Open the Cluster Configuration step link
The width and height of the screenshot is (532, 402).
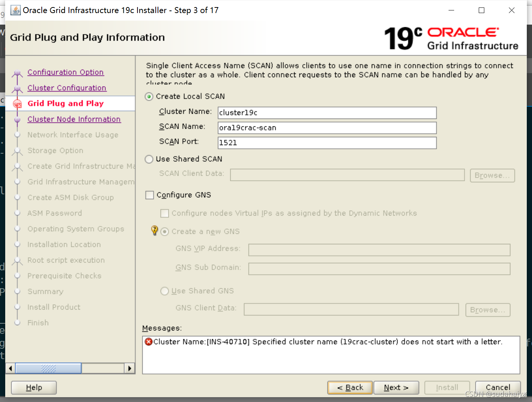click(x=67, y=88)
